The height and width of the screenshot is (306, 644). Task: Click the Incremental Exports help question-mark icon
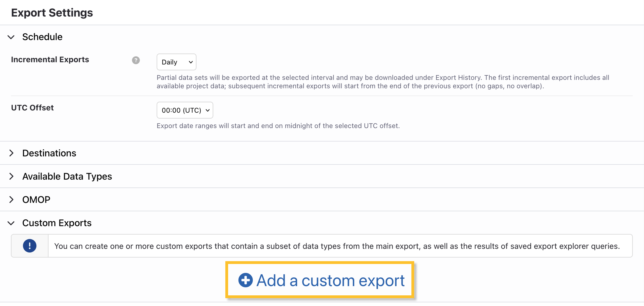point(136,60)
